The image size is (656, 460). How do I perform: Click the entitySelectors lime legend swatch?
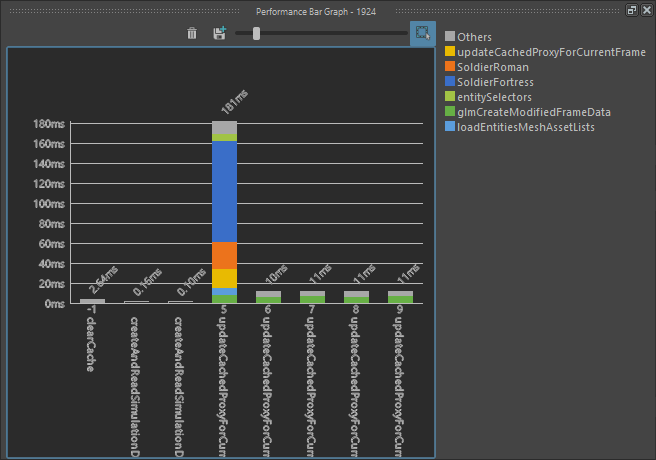450,97
